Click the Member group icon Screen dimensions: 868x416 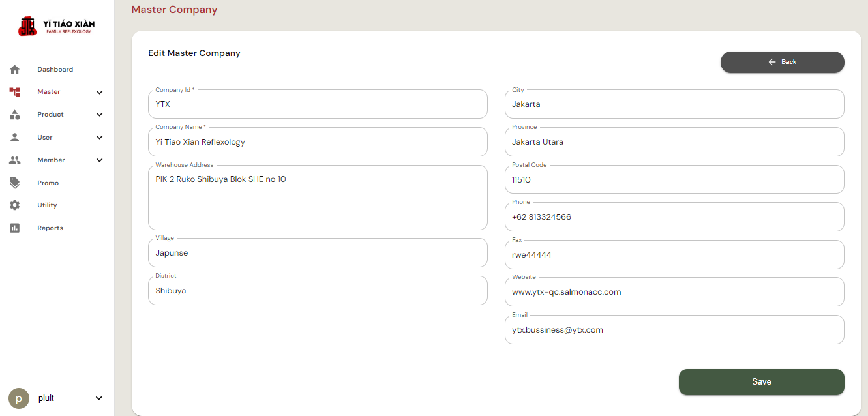click(x=15, y=160)
